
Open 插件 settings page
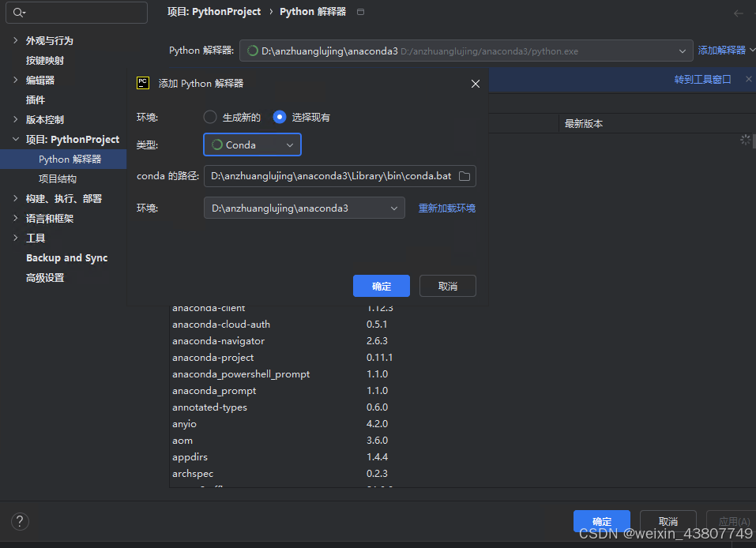tap(36, 99)
